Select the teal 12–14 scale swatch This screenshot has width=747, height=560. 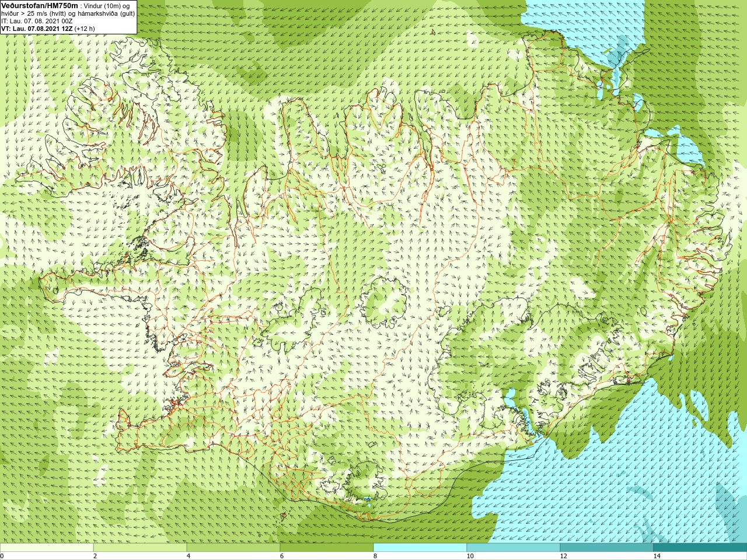[x=607, y=547]
